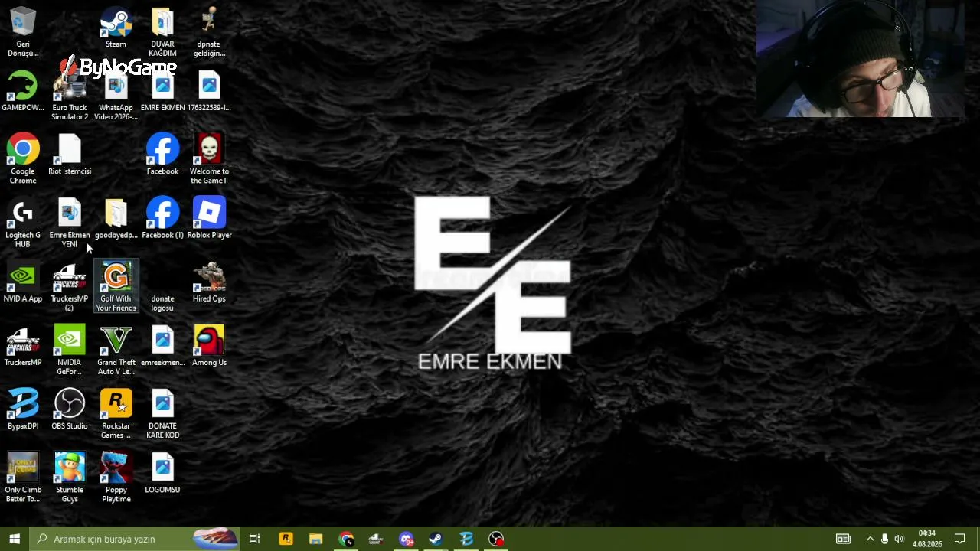Select the NVIDIA GeForce shortcut
Image resolution: width=980 pixels, height=551 pixels.
(70, 350)
